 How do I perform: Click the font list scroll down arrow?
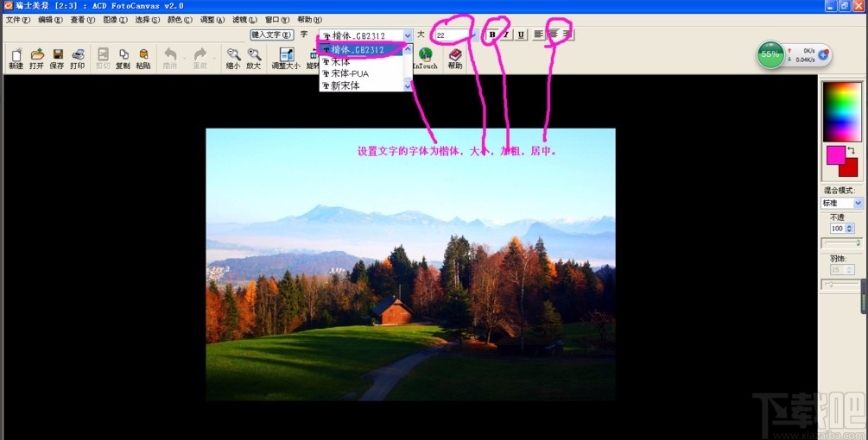pos(408,85)
